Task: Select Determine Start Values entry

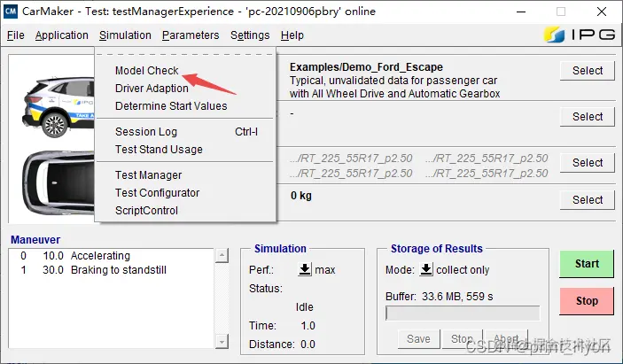Action: tap(171, 106)
